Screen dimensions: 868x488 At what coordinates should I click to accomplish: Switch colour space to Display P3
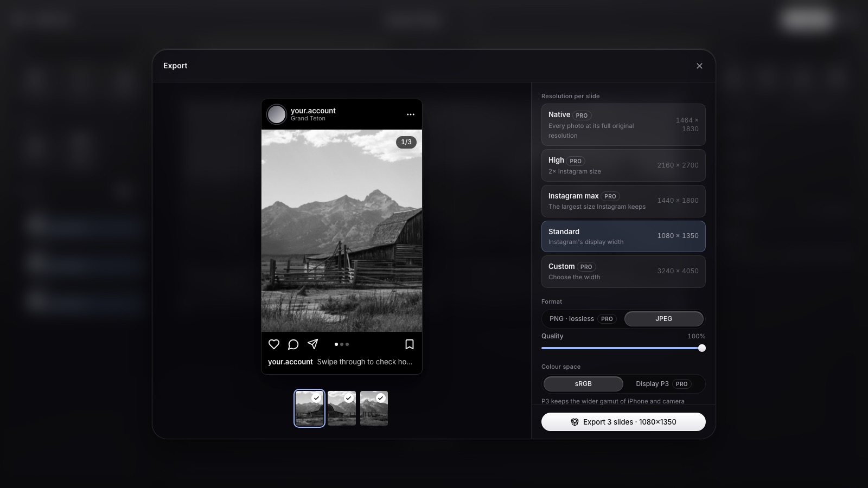[663, 384]
